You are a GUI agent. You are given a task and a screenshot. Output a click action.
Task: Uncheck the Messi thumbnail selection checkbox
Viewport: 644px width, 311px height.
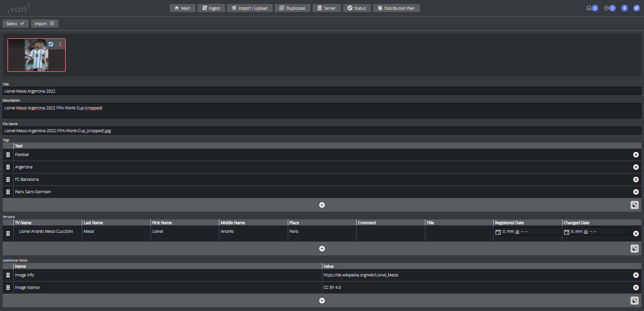coord(51,44)
